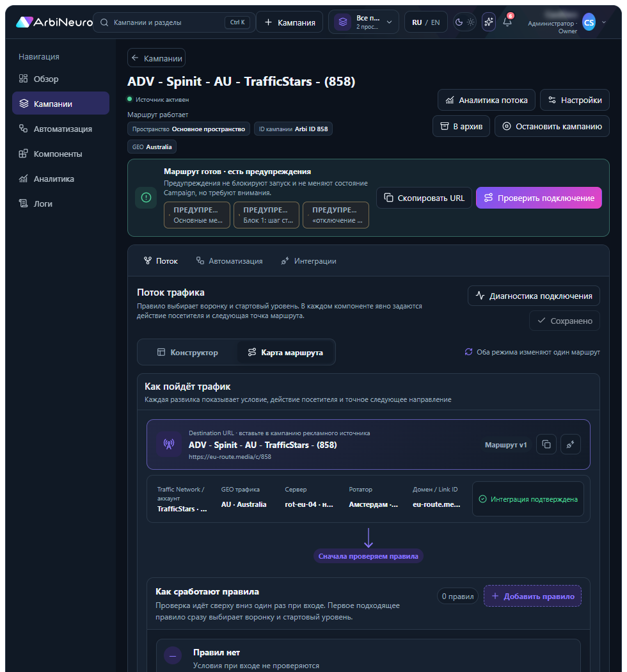Click Проверить подключение

point(539,198)
